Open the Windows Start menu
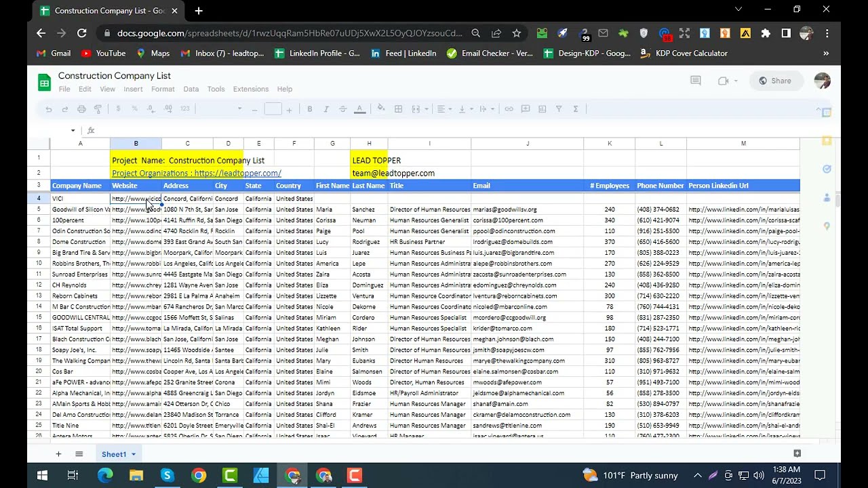 click(x=42, y=475)
